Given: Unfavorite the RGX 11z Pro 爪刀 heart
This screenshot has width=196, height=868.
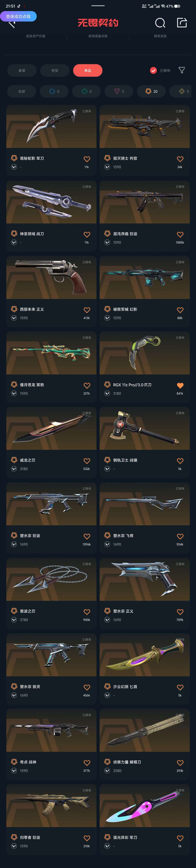Looking at the screenshot, I should [180, 385].
